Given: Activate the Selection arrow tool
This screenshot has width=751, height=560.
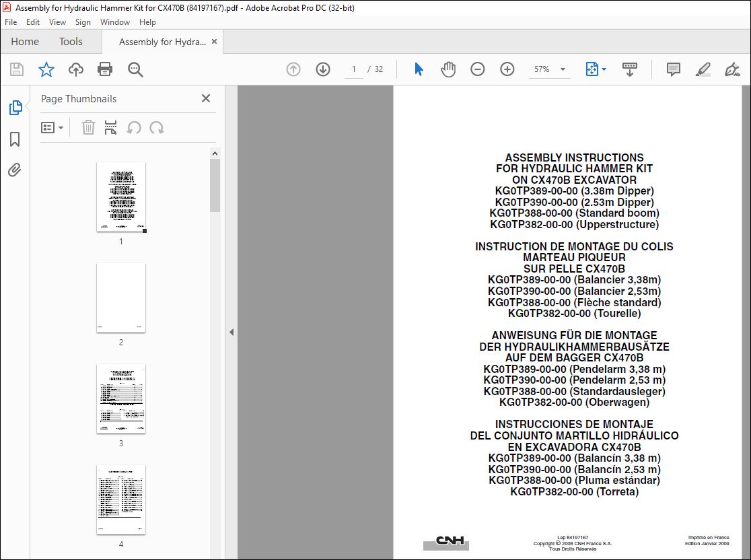Looking at the screenshot, I should 419,69.
